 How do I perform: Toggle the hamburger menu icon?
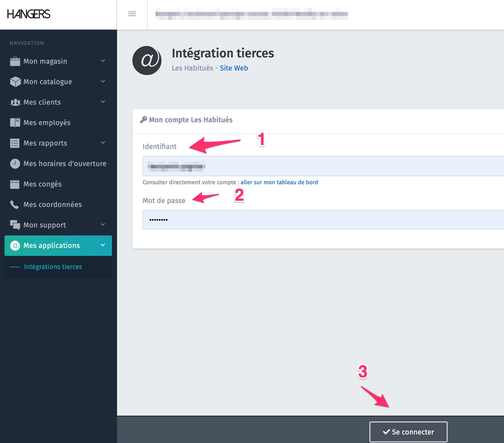132,14
